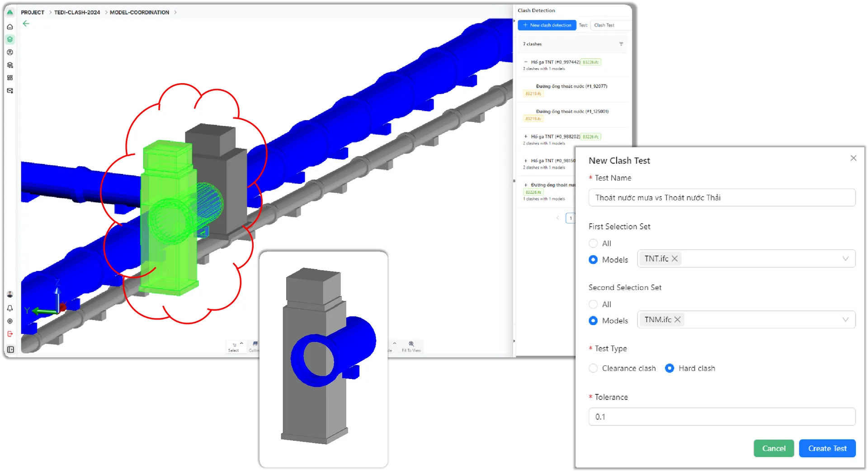The image size is (868, 472).
Task: Choose Hard clash test type
Action: (x=670, y=368)
